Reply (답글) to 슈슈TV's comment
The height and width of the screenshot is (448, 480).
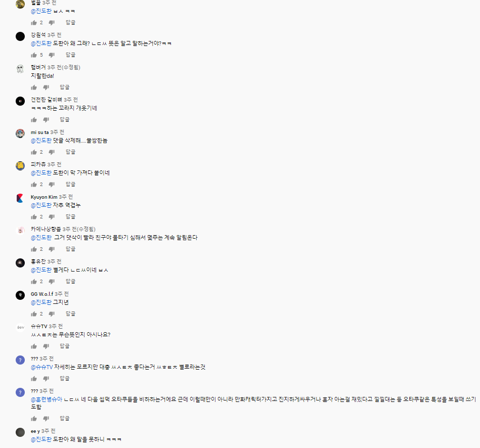point(64,346)
